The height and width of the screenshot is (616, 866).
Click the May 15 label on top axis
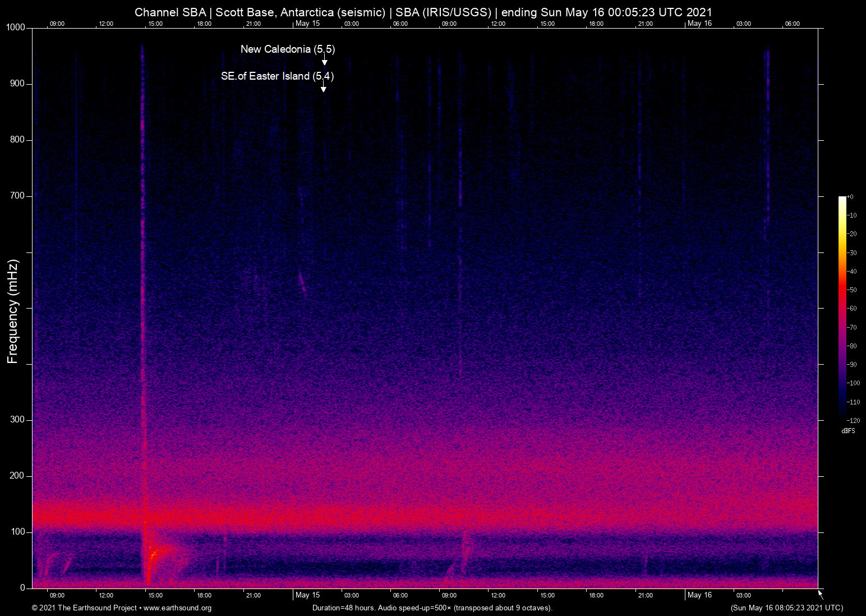(308, 24)
